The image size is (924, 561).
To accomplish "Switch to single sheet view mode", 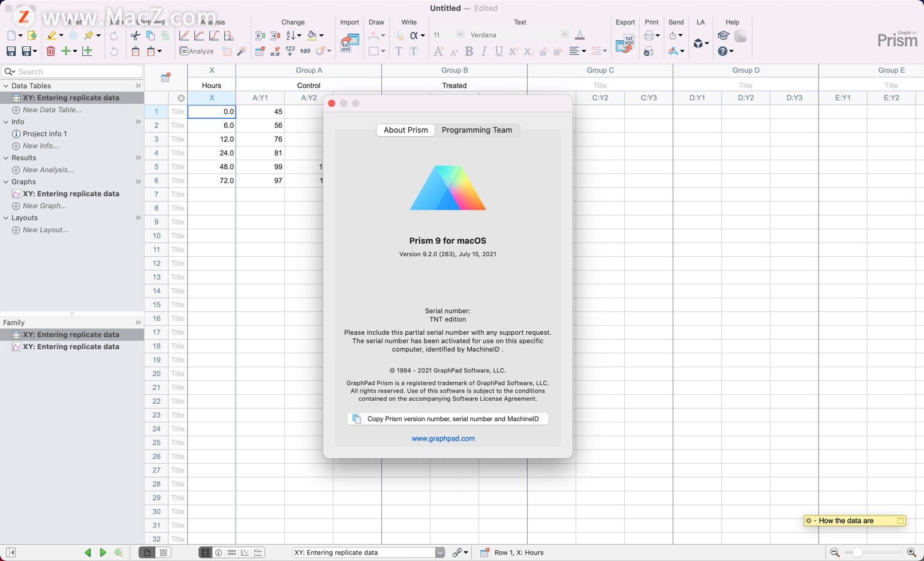I will [147, 553].
